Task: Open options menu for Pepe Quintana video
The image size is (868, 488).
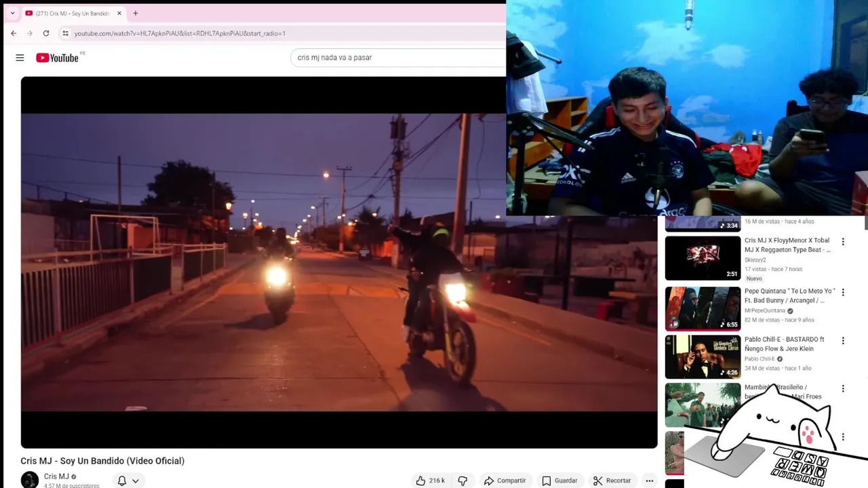Action: (843, 292)
